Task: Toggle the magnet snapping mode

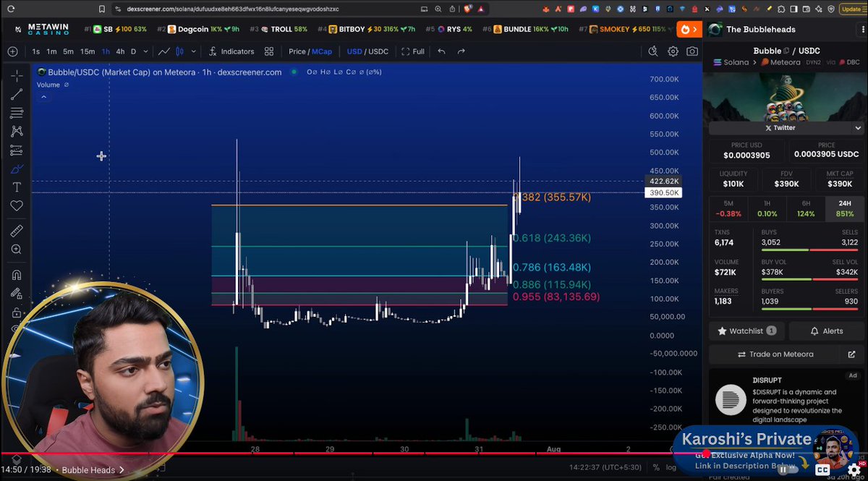Action: tap(17, 275)
